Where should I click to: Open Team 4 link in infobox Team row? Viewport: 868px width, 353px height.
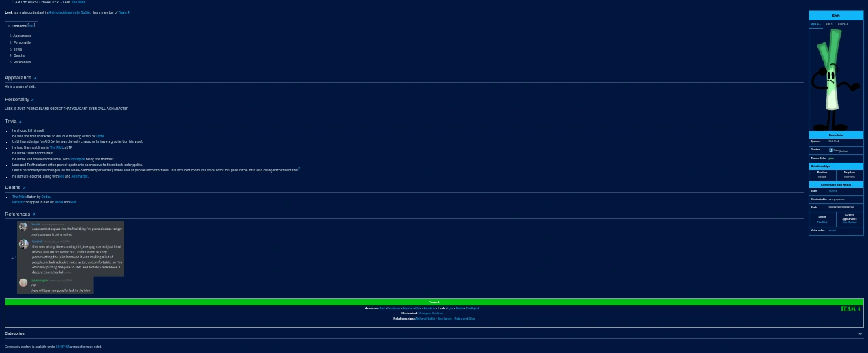pos(832,191)
